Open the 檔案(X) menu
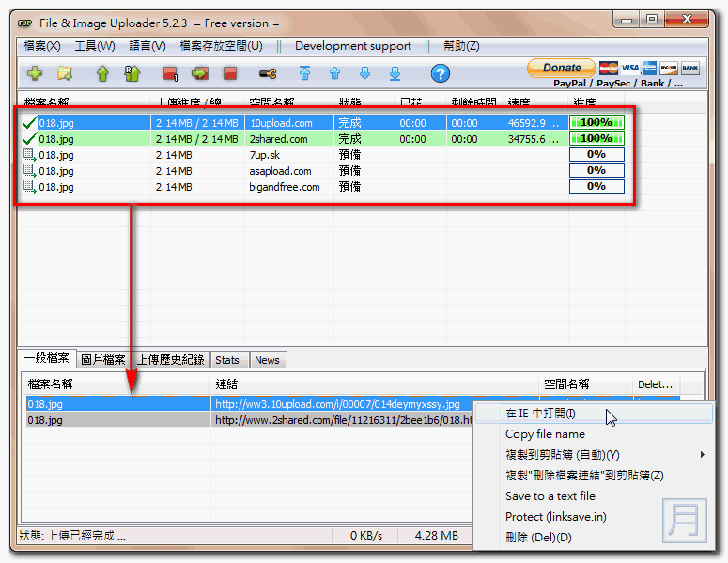 pos(42,46)
